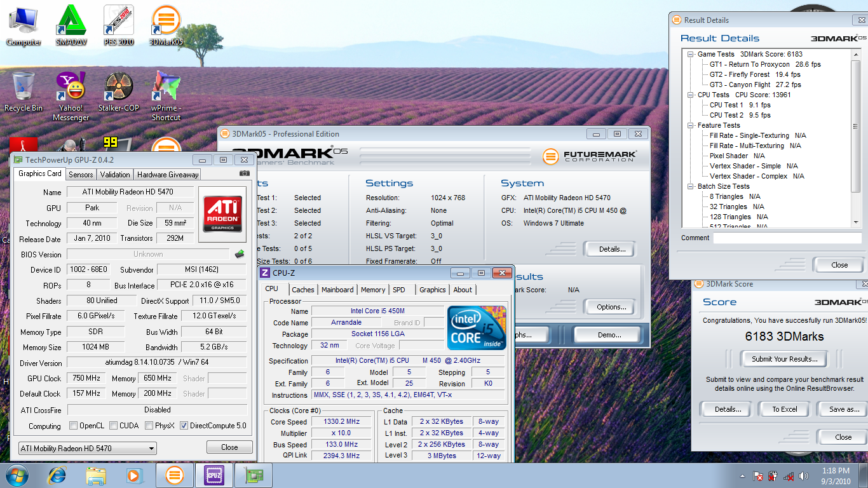The width and height of the screenshot is (868, 488).
Task: Click the ATI Radeon logo in GPU-Z
Action: (x=222, y=214)
